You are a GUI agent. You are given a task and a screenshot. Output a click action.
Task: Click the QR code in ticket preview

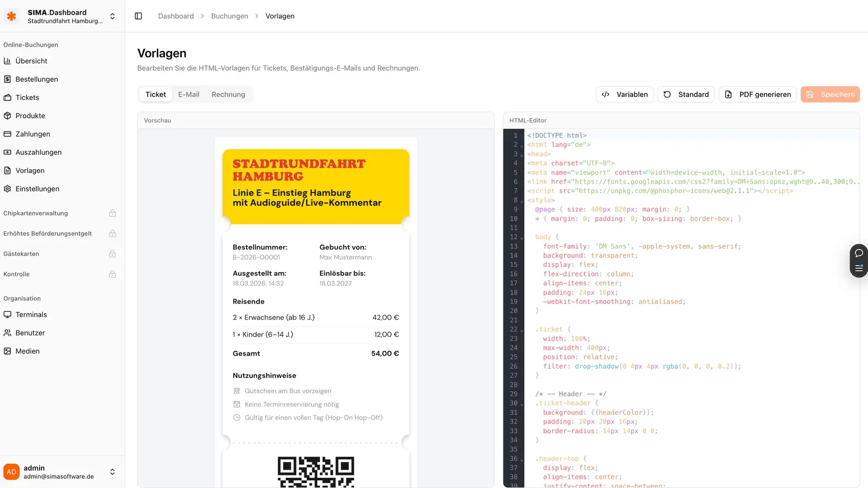[316, 472]
